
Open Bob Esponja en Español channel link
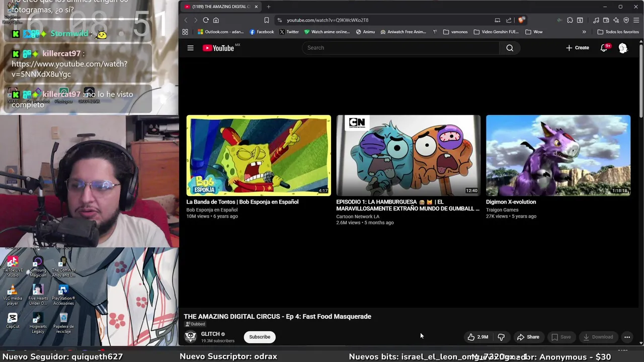point(212,210)
